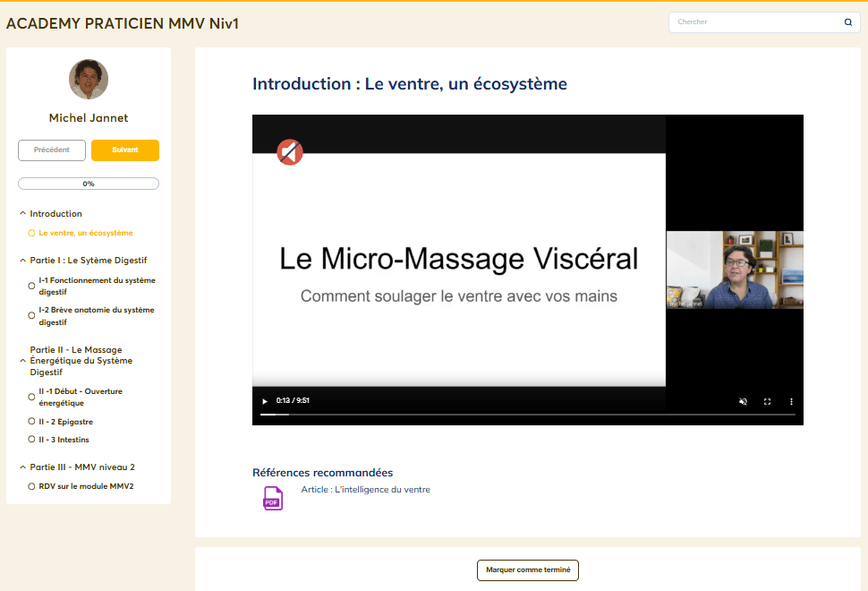
Task: Collapse the Partie I chevron
Action: pos(22,260)
